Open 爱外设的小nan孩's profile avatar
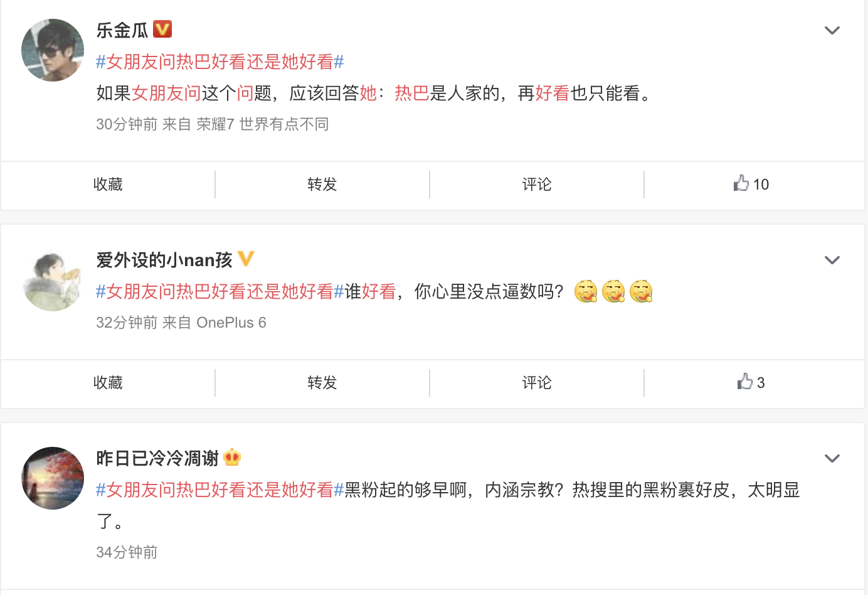The height and width of the screenshot is (595, 868). 53,280
